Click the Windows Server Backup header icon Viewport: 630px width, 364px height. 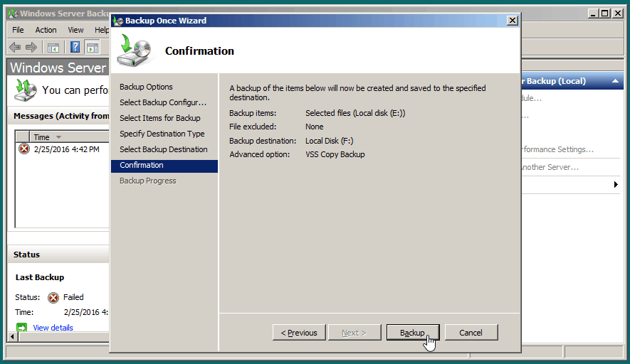pos(26,90)
